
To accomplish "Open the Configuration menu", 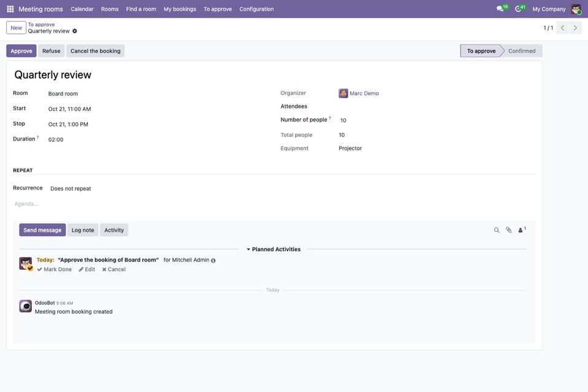I will tap(256, 9).
